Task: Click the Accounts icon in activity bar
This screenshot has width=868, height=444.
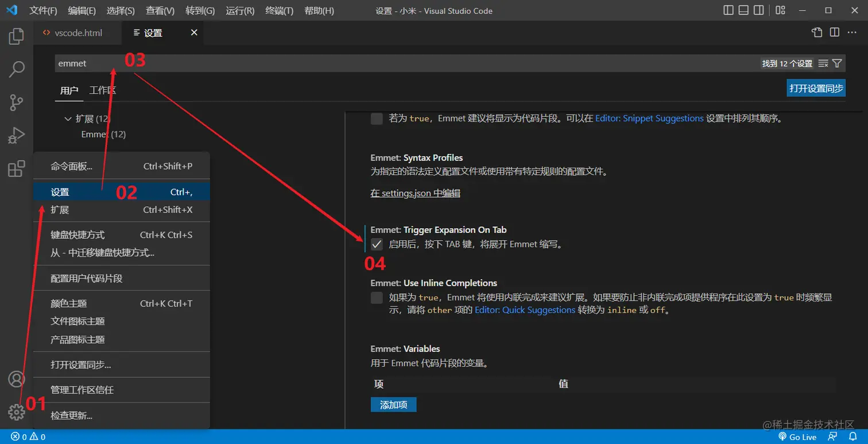Action: (x=17, y=379)
